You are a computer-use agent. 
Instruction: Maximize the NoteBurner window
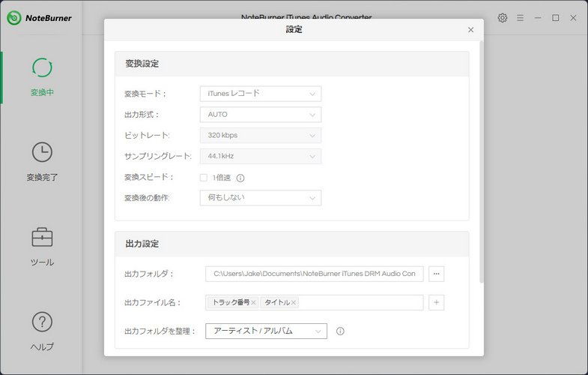[x=555, y=18]
